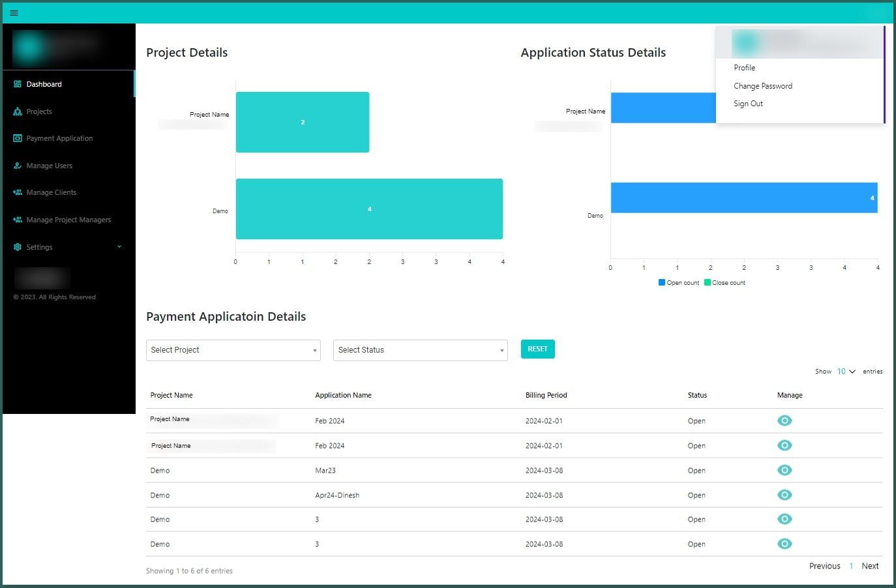The height and width of the screenshot is (588, 896).
Task: Toggle the sidebar with the hamburger icon
Action: 14,12
